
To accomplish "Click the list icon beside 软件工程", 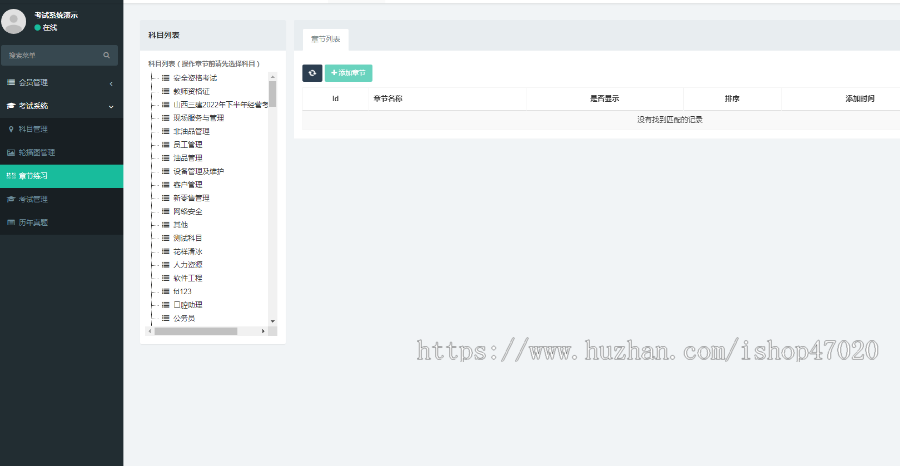I will [x=165, y=278].
